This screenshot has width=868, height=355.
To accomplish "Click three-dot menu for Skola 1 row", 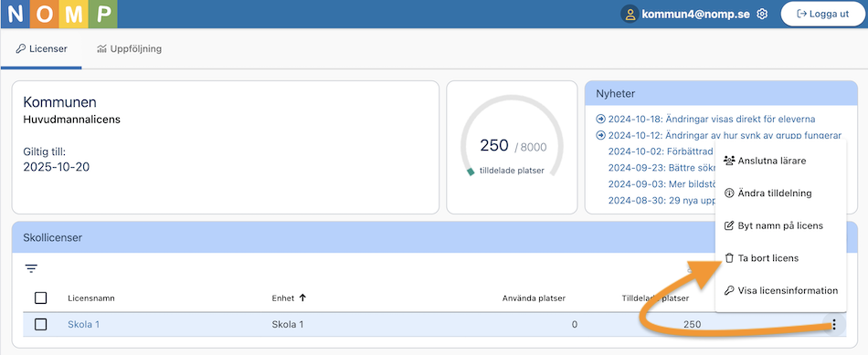I will tap(834, 325).
